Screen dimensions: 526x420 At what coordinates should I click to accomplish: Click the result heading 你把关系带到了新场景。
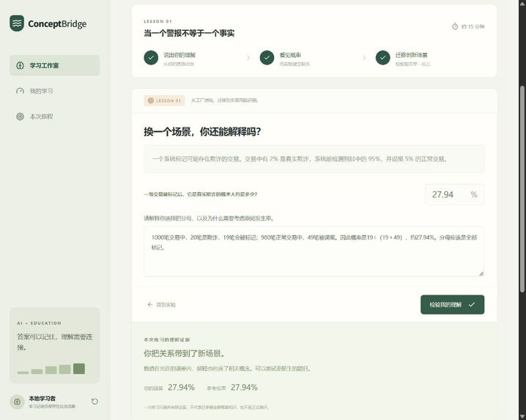pyautogui.click(x=185, y=353)
